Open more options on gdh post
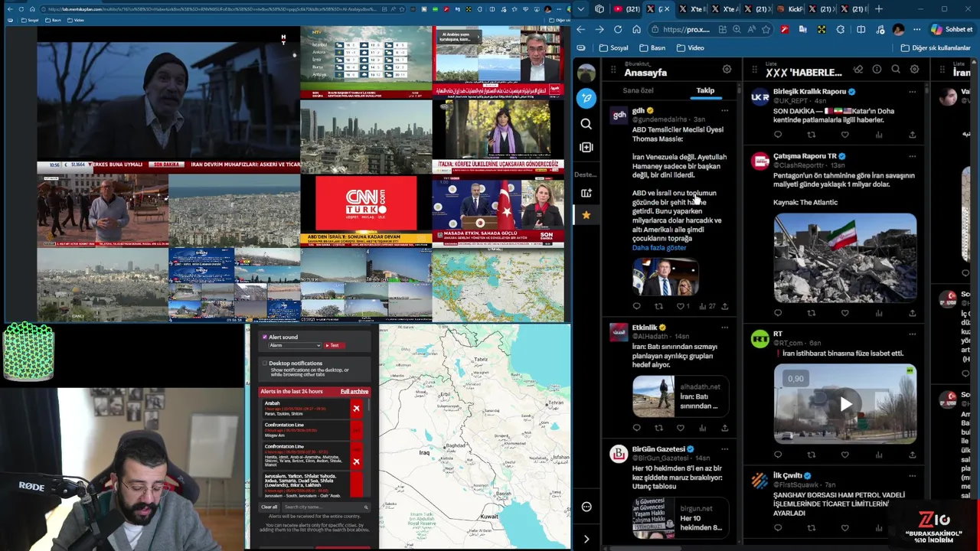Image resolution: width=980 pixels, height=551 pixels. (724, 111)
